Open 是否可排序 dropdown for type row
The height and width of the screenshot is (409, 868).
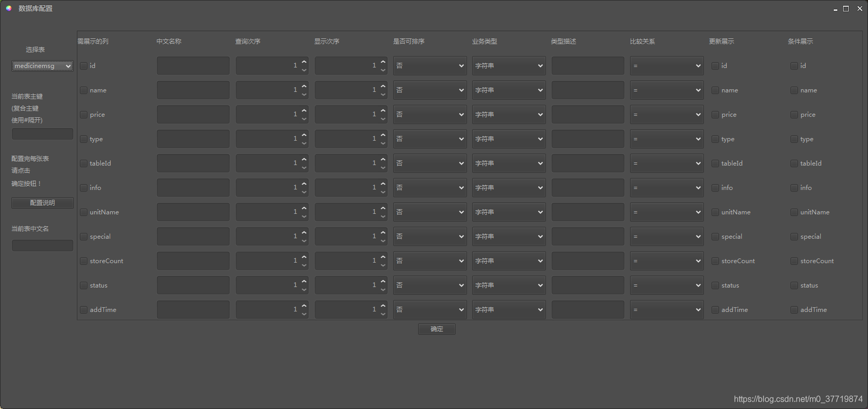430,139
